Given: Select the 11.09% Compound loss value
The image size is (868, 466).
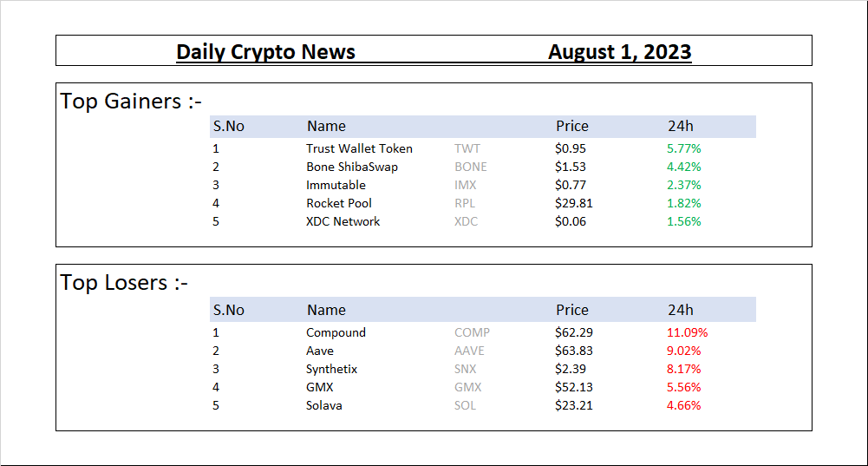Looking at the screenshot, I should (687, 332).
